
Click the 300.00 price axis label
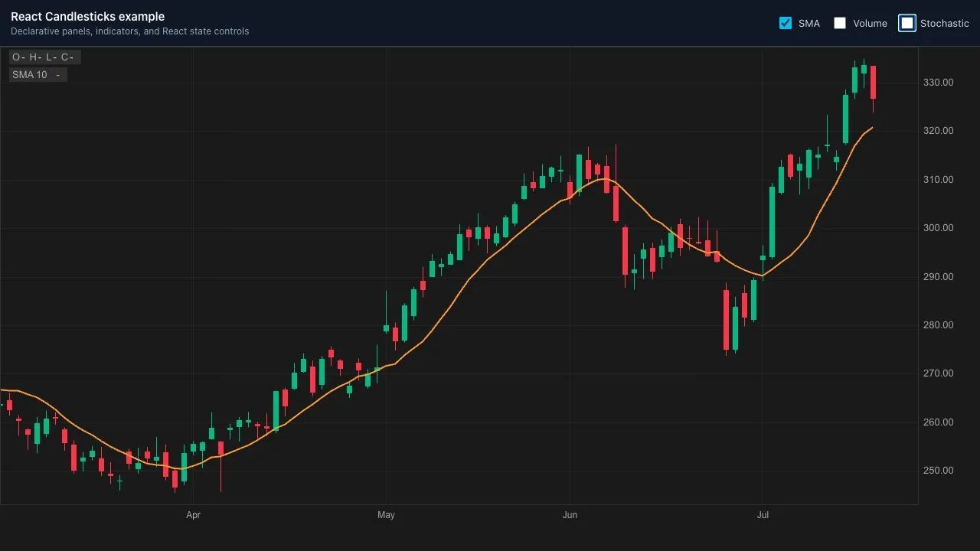[x=938, y=228]
